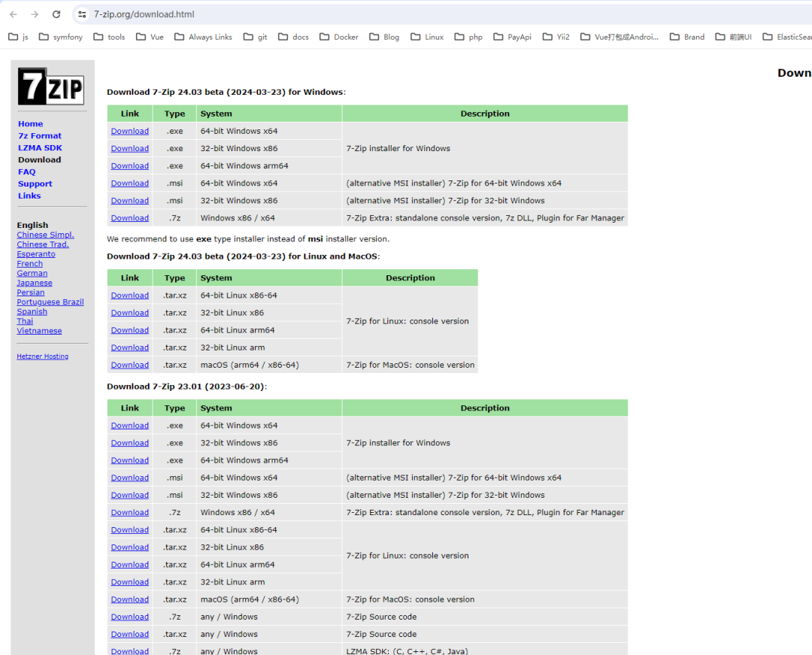Open the Linux bookmarks folder
The width and height of the screenshot is (812, 655).
[x=427, y=37]
